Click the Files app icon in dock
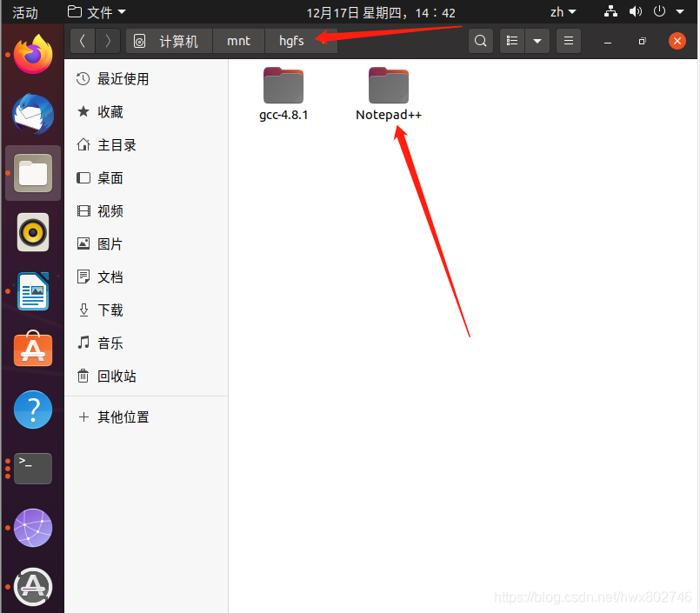Image resolution: width=700 pixels, height=613 pixels. (32, 173)
